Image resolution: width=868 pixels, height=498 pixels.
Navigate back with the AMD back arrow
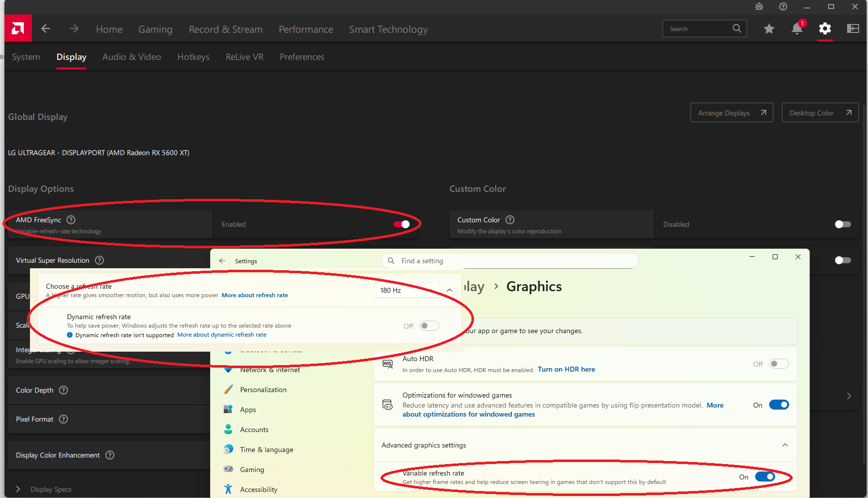[x=45, y=29]
